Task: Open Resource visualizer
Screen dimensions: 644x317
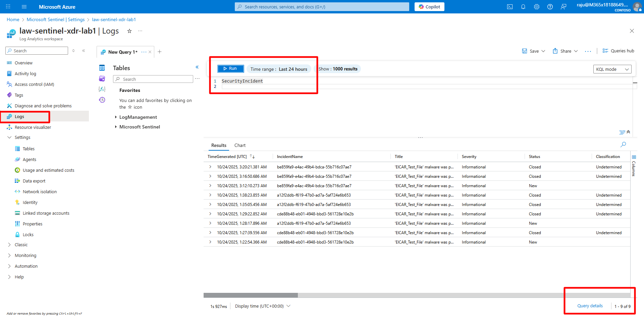Action: (33, 127)
